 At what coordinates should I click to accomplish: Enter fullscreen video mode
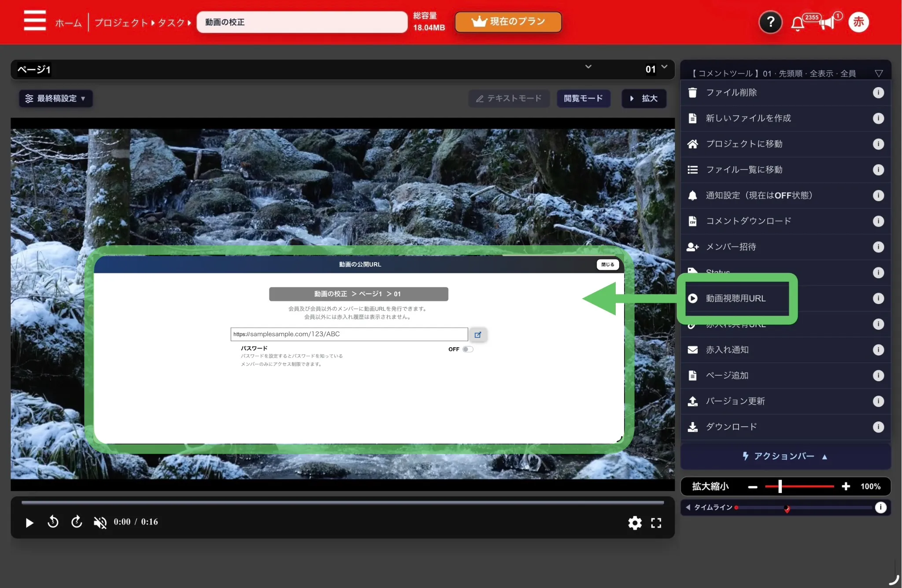pyautogui.click(x=656, y=522)
